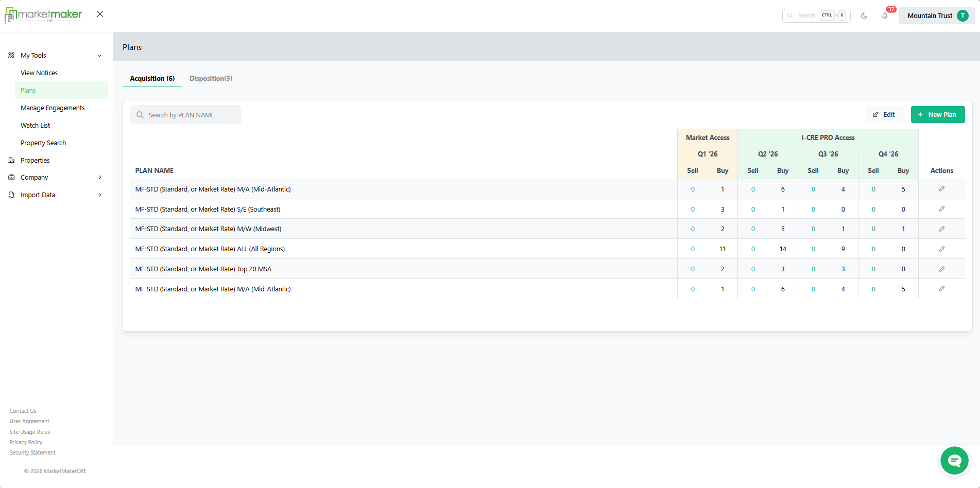Open Manage Engagements in sidebar
Viewport: 980px width, 488px height.
point(53,108)
